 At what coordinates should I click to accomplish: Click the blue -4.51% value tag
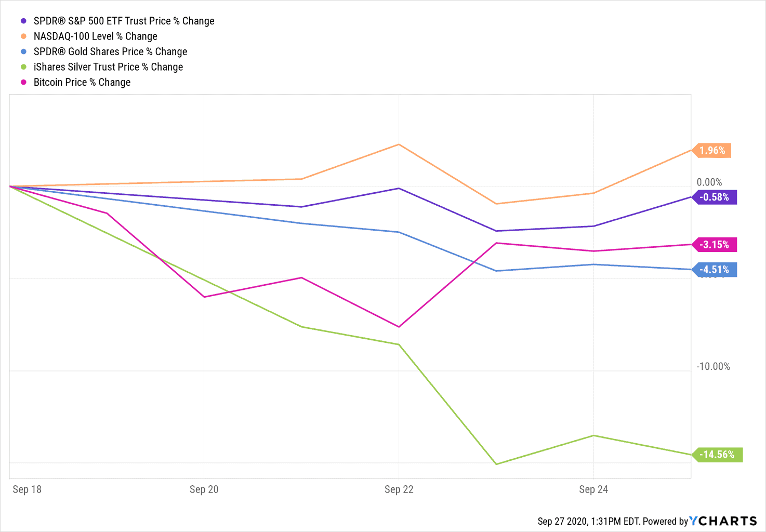(x=715, y=270)
